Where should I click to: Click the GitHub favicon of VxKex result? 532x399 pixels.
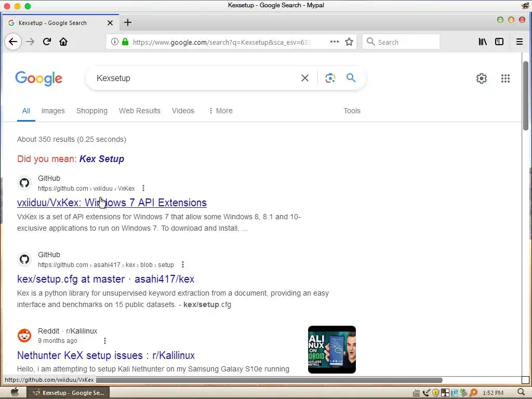click(x=24, y=183)
